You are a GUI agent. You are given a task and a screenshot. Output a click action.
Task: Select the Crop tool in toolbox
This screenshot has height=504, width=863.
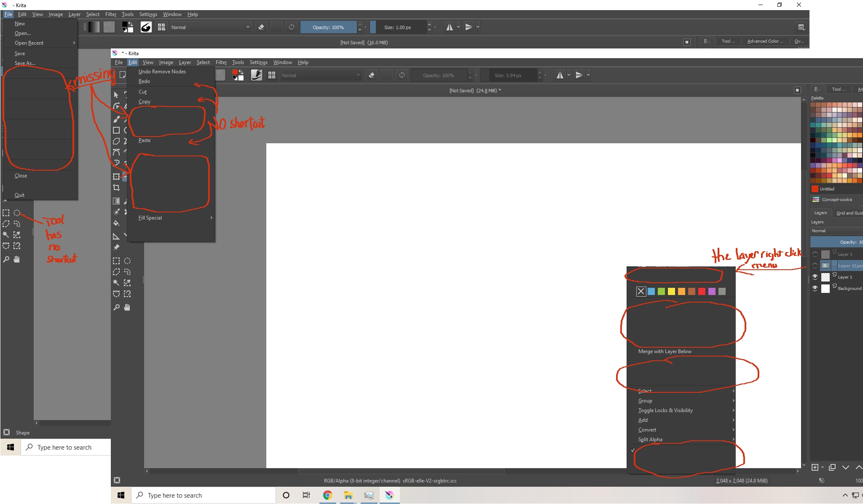(x=116, y=188)
